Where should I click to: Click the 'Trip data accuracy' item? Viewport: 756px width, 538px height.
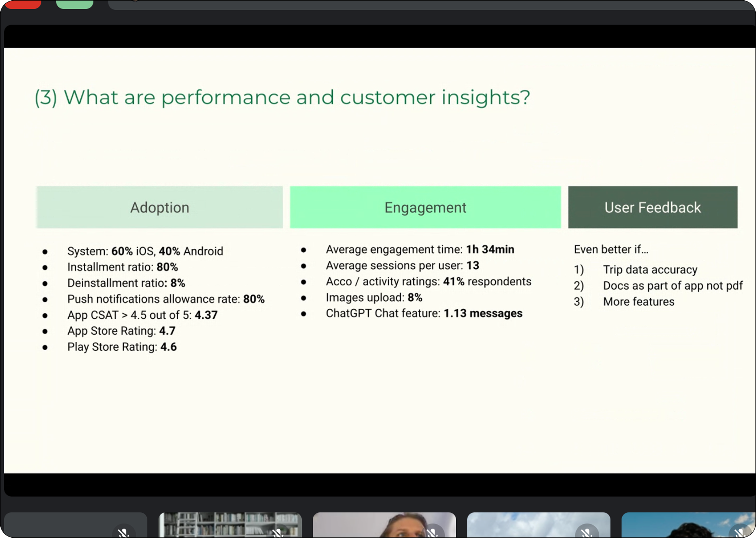click(x=650, y=270)
